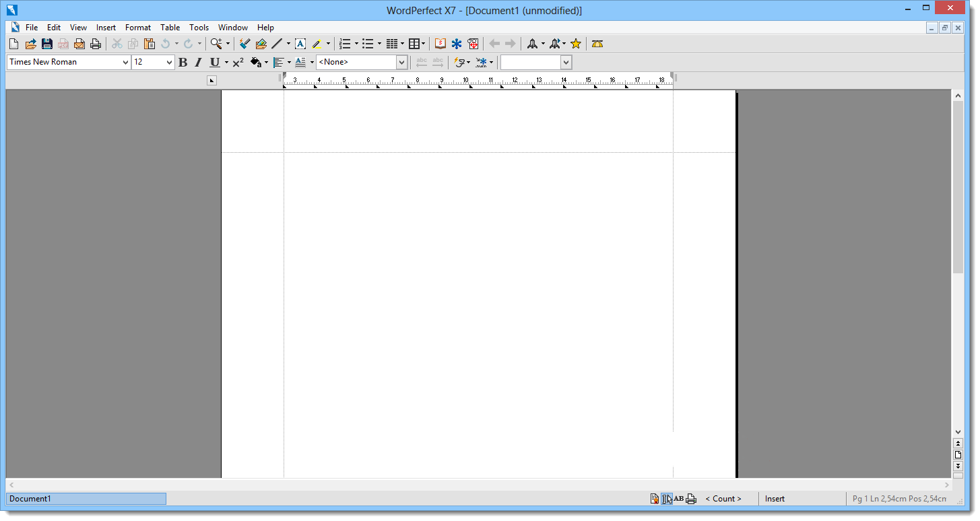Screen dimensions: 980x521
Task: Click the page position Pg 1 Ln readout
Action: (899, 499)
